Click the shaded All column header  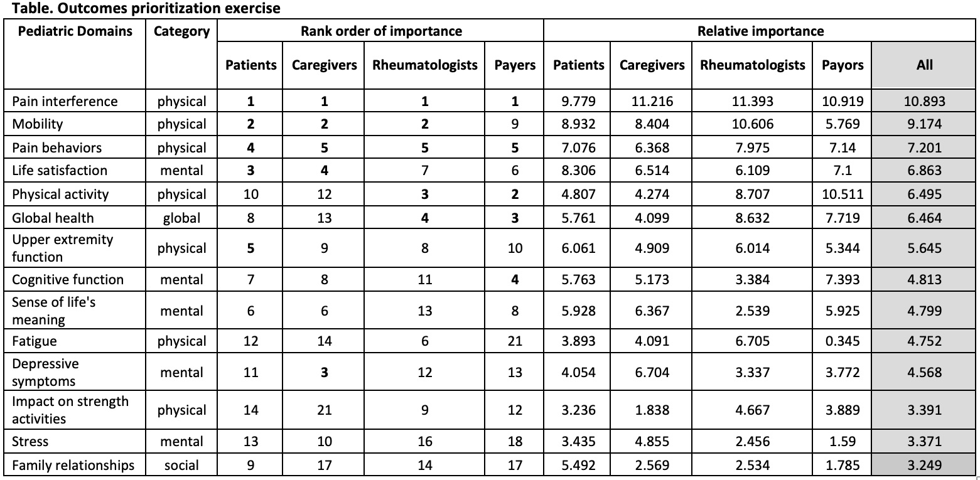point(924,65)
